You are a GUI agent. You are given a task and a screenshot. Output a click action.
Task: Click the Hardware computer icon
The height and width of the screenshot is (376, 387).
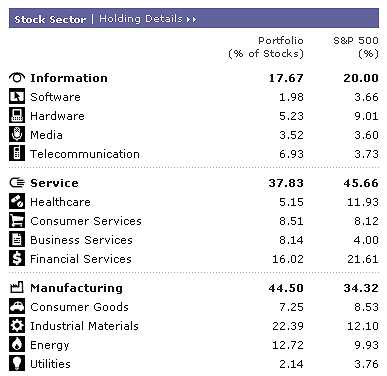(x=17, y=116)
